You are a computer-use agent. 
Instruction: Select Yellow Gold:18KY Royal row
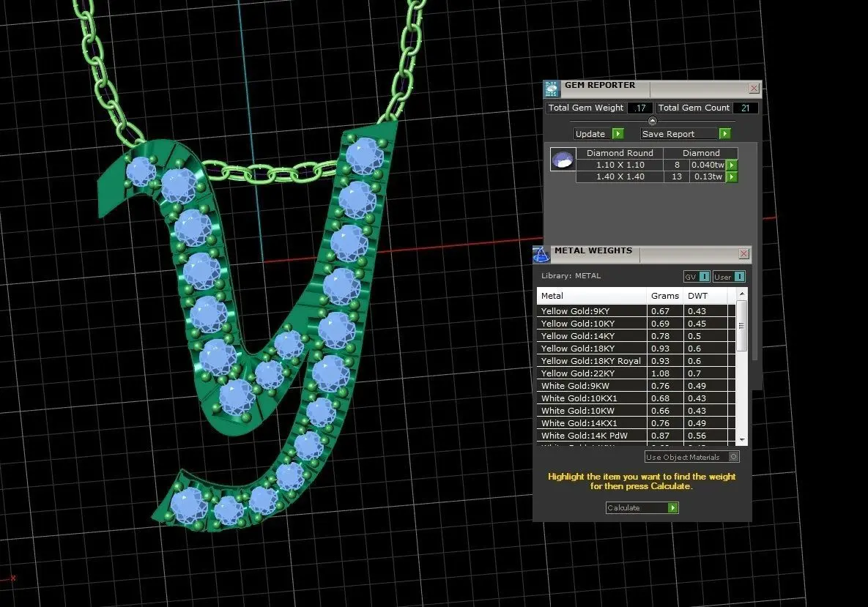tap(636, 361)
